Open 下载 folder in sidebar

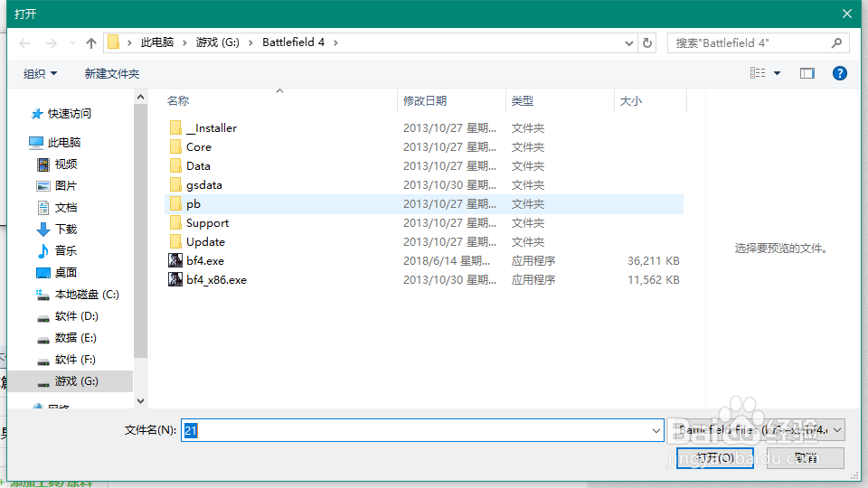(65, 229)
